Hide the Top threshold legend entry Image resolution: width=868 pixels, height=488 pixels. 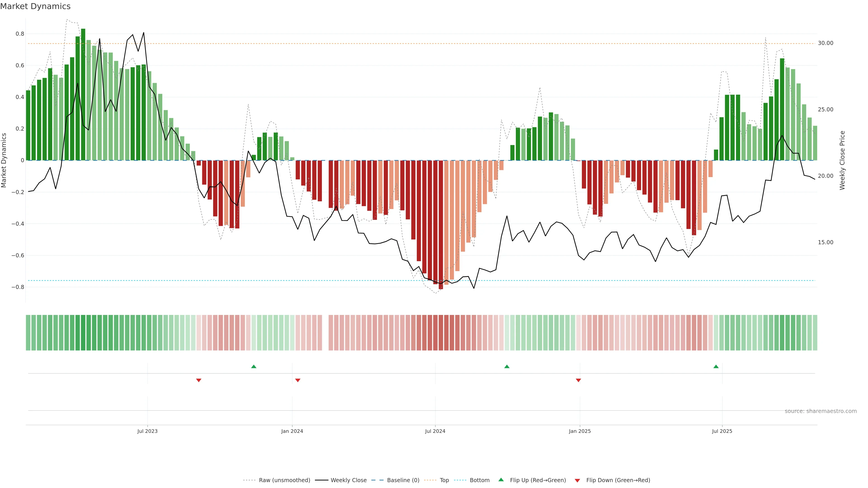pyautogui.click(x=444, y=480)
